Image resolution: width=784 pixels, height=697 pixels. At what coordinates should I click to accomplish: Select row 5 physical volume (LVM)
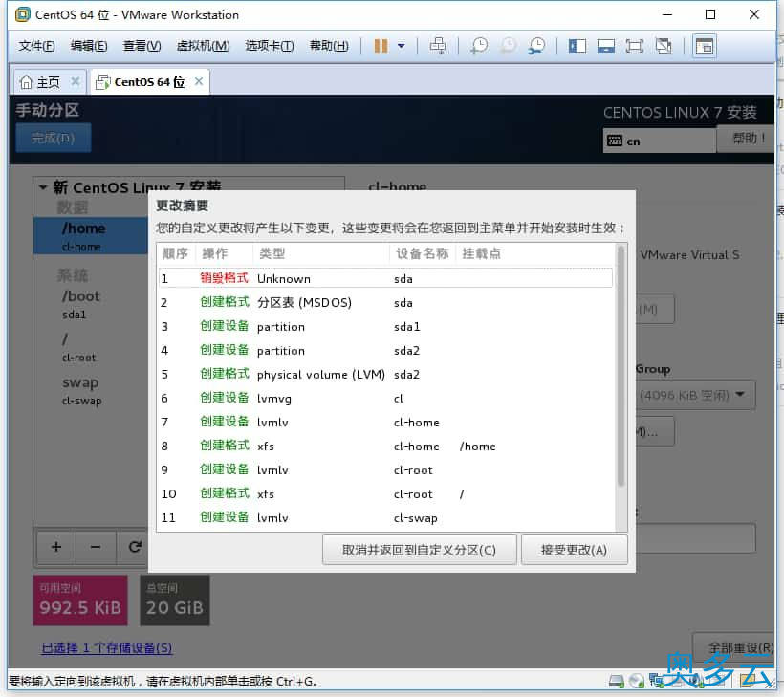(385, 375)
